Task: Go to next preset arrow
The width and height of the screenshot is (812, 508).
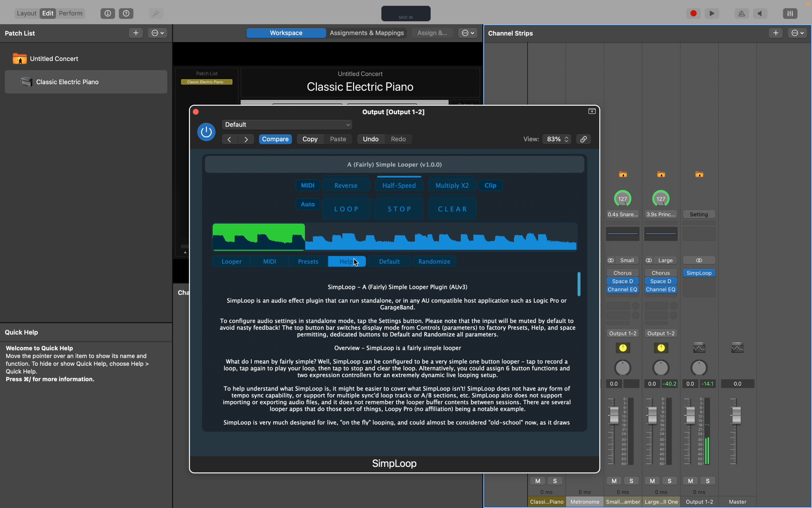Action: click(246, 139)
